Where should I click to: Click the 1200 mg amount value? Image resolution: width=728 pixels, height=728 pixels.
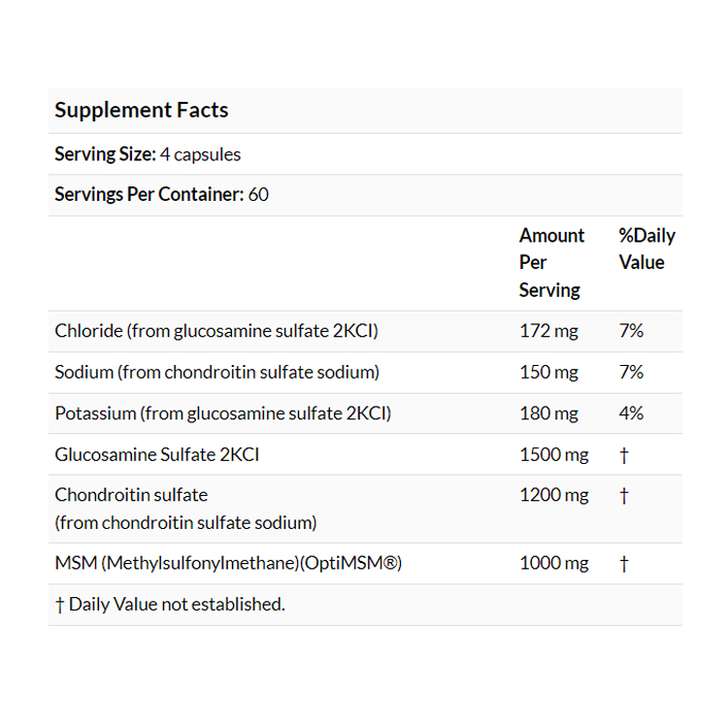coord(553,495)
